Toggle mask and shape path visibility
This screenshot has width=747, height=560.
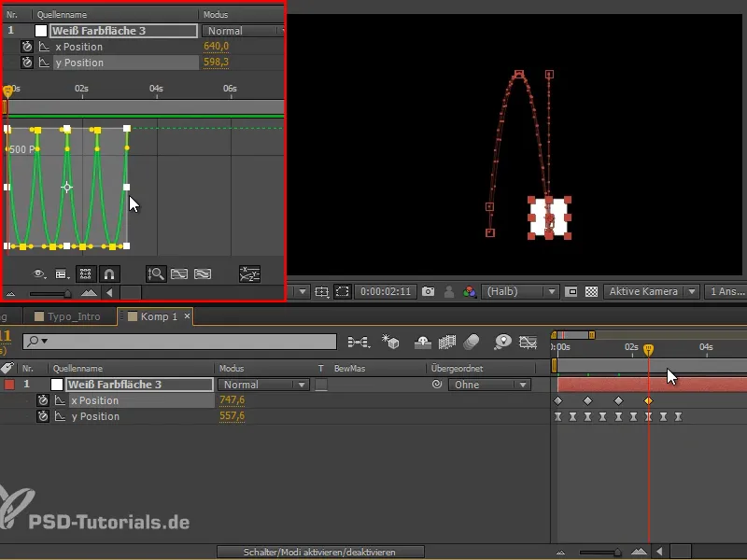click(342, 291)
